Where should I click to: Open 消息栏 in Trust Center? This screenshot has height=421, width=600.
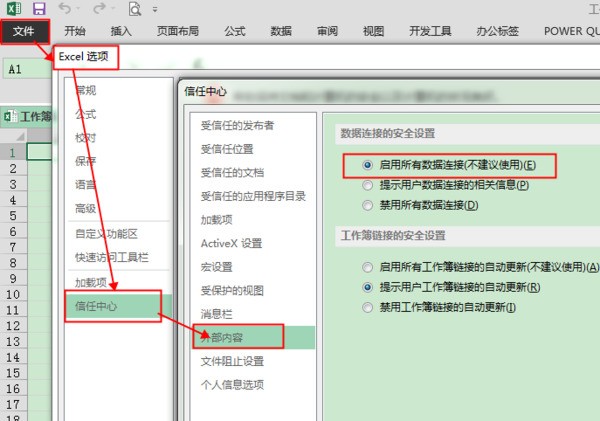pos(217,314)
